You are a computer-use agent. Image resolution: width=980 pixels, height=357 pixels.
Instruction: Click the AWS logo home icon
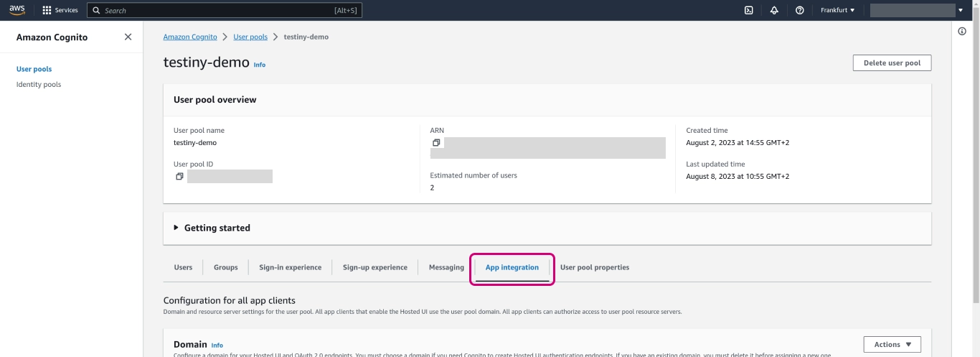point(17,10)
